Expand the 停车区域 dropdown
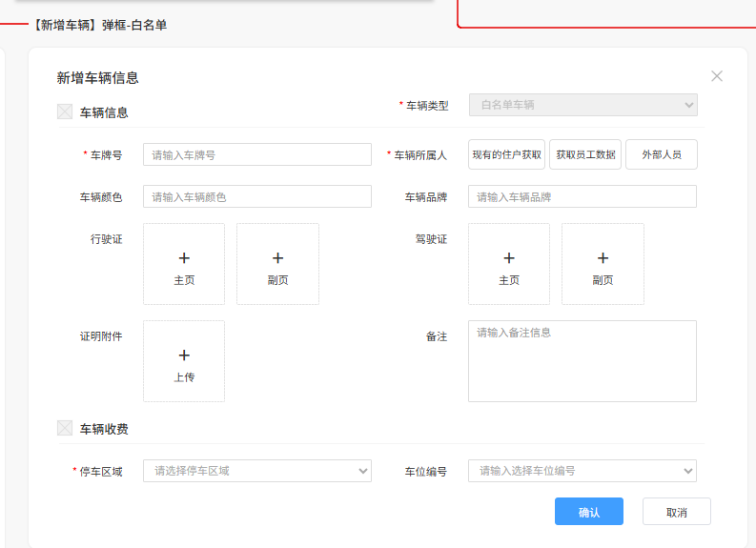This screenshot has width=756, height=548. pos(256,471)
